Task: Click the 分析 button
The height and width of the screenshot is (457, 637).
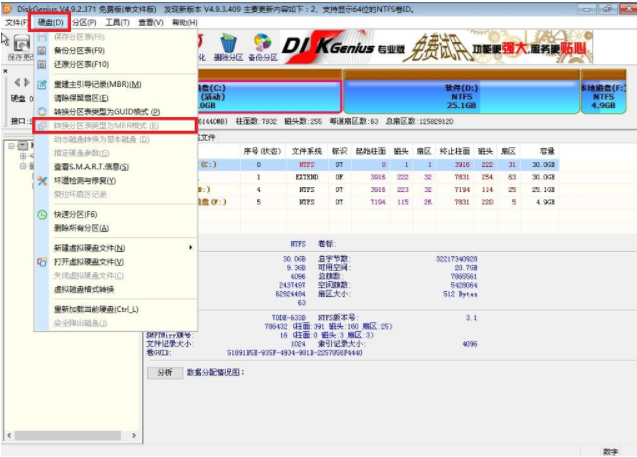Action: coord(165,373)
